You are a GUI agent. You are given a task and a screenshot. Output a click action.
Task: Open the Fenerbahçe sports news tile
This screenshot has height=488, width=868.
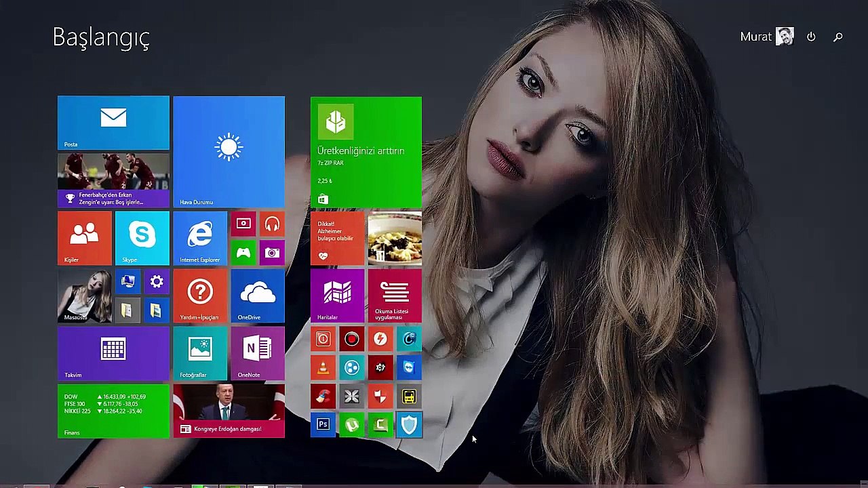click(x=113, y=180)
